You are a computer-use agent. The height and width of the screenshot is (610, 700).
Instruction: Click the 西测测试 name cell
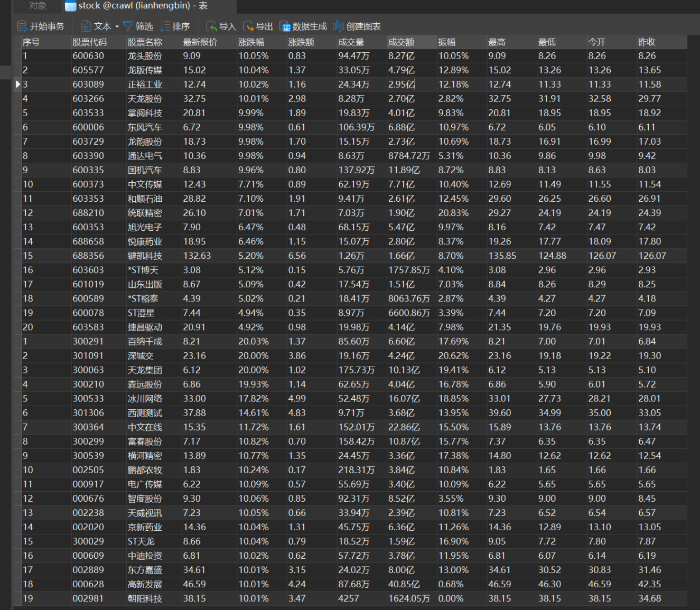(154, 412)
